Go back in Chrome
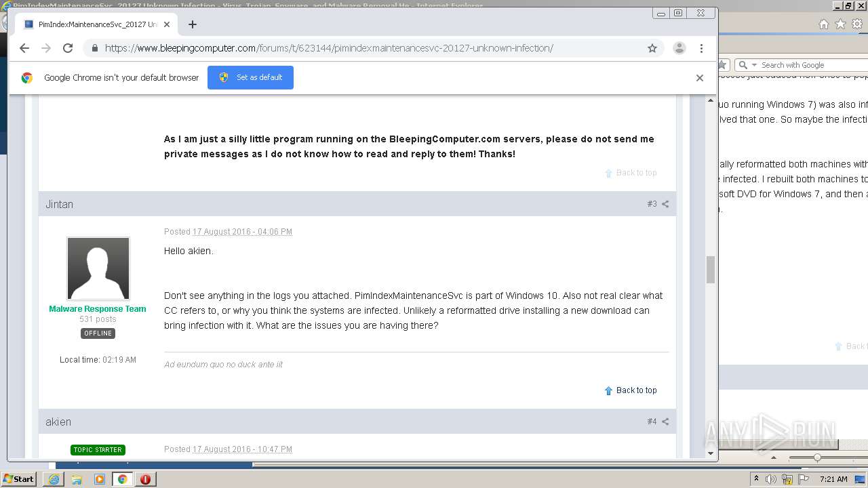The height and width of the screenshot is (488, 868). pyautogui.click(x=24, y=48)
